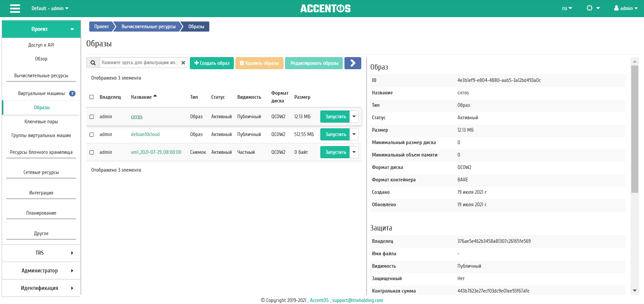The width and height of the screenshot is (644, 304).
Task: Open the hamburger navigation menu
Action: [15, 8]
